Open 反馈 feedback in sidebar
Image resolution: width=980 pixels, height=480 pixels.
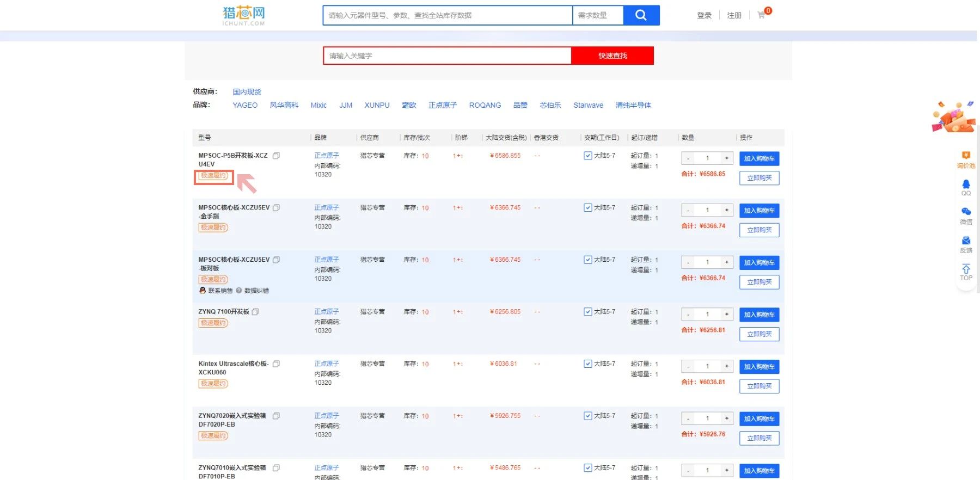coord(966,245)
